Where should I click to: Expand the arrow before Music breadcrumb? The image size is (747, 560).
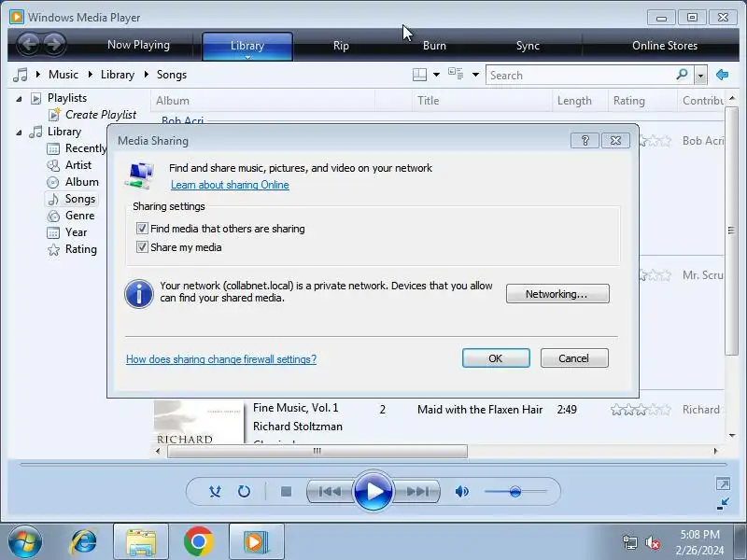[38, 75]
